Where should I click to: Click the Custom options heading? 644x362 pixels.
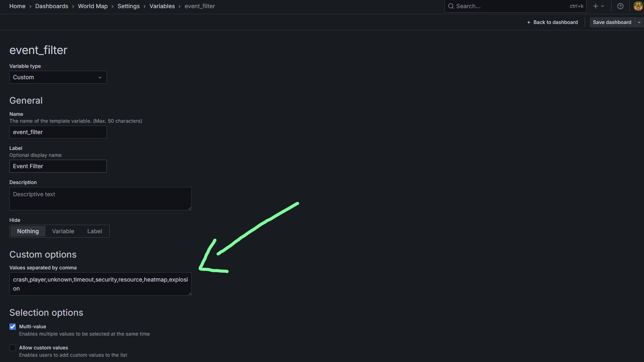tap(43, 254)
